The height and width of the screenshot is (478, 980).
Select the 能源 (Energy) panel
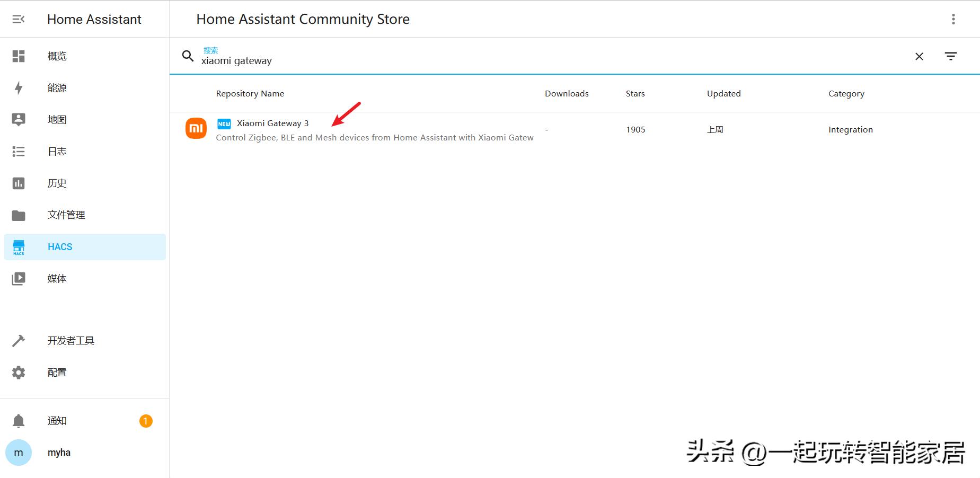point(57,87)
